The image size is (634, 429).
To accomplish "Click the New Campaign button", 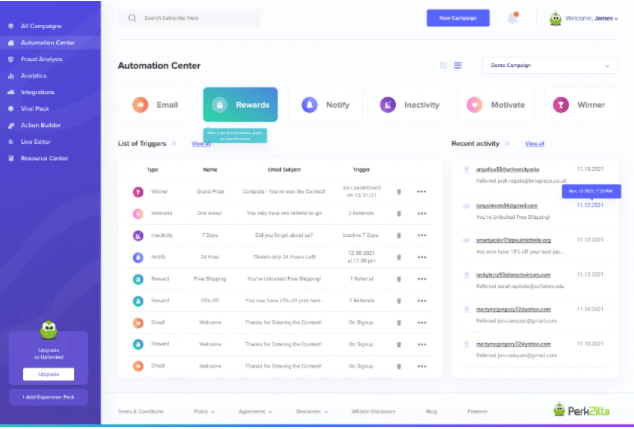I will click(x=458, y=18).
